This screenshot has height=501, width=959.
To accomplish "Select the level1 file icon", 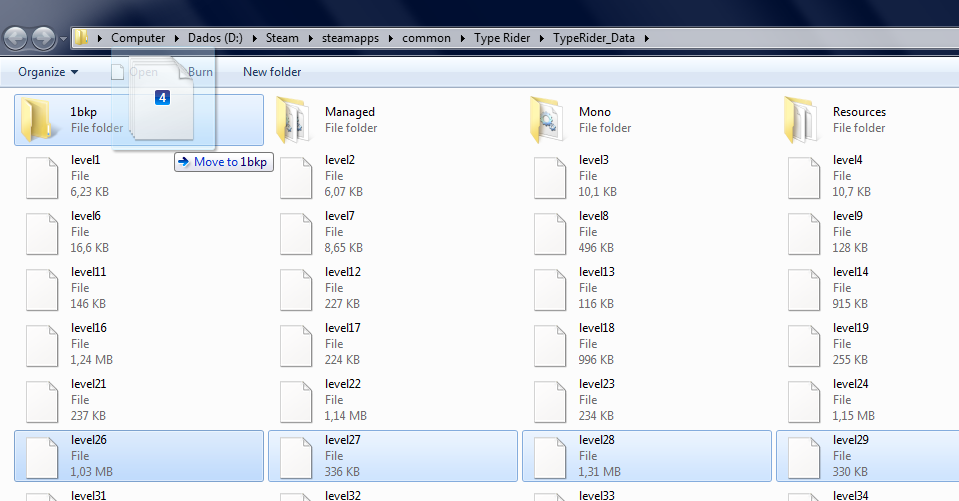I will click(42, 178).
